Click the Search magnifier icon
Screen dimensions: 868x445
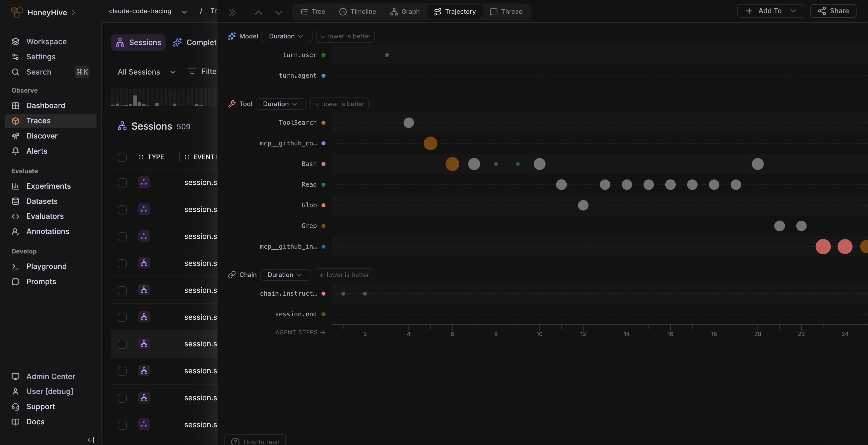15,72
